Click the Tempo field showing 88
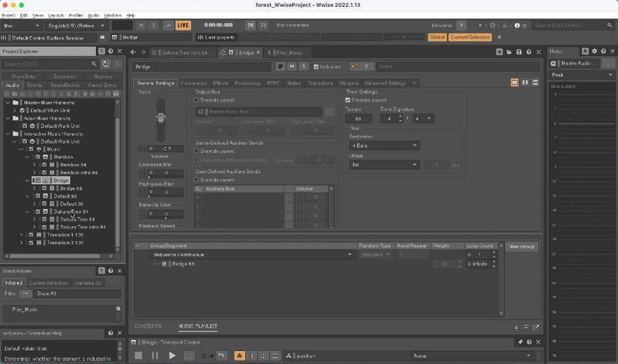Screen dimensions: 618x364 [x=358, y=118]
